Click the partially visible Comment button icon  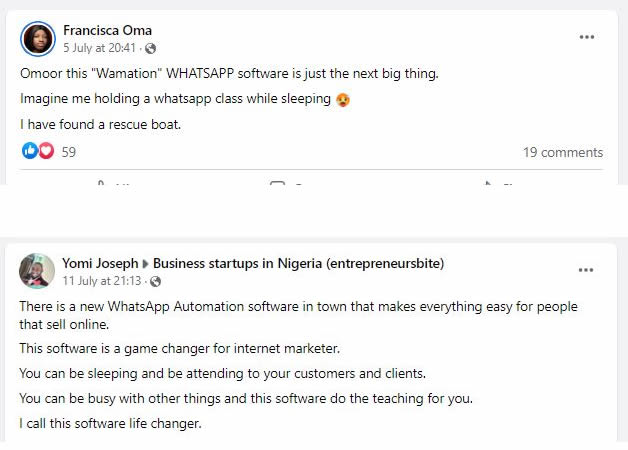click(x=278, y=183)
